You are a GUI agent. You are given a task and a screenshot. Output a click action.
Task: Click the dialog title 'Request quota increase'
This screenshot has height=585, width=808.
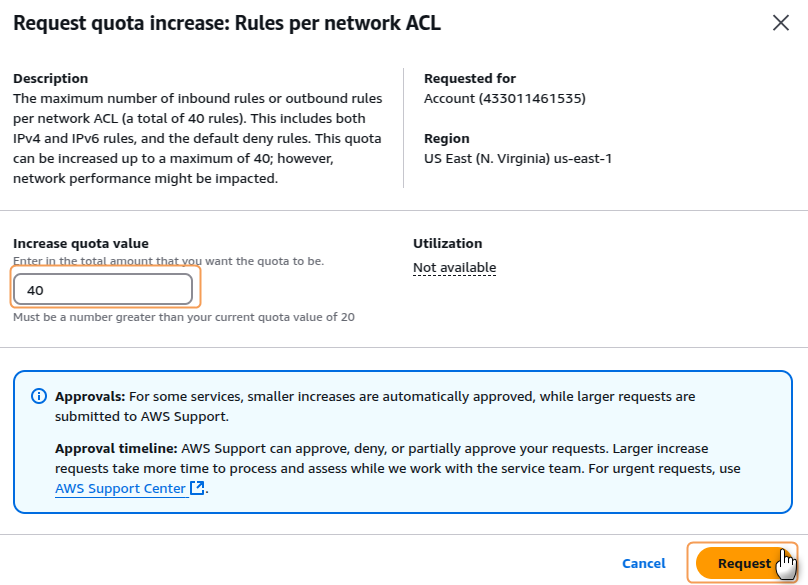(226, 23)
